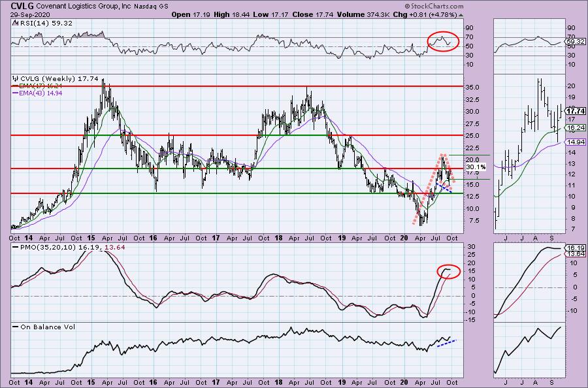
Task: Click the 22.5 price axis label
Action: (472, 148)
